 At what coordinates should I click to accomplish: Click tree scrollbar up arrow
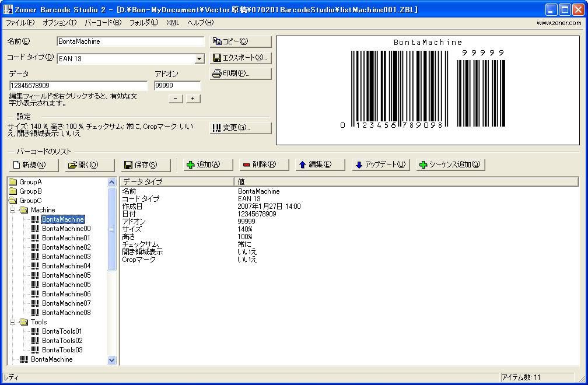(x=112, y=182)
